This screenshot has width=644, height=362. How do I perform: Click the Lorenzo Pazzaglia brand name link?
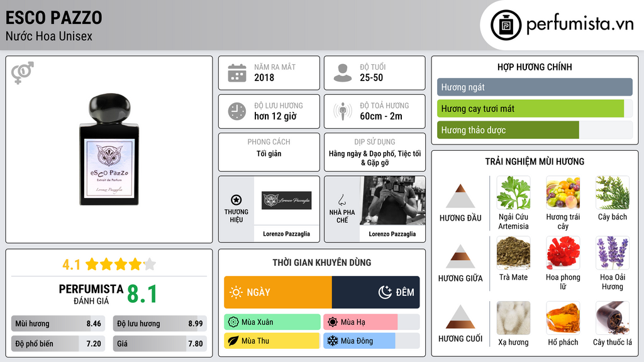point(286,234)
